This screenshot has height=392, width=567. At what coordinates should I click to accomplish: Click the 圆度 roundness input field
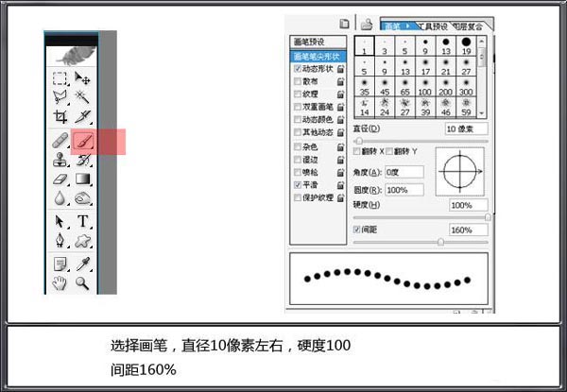tap(404, 190)
